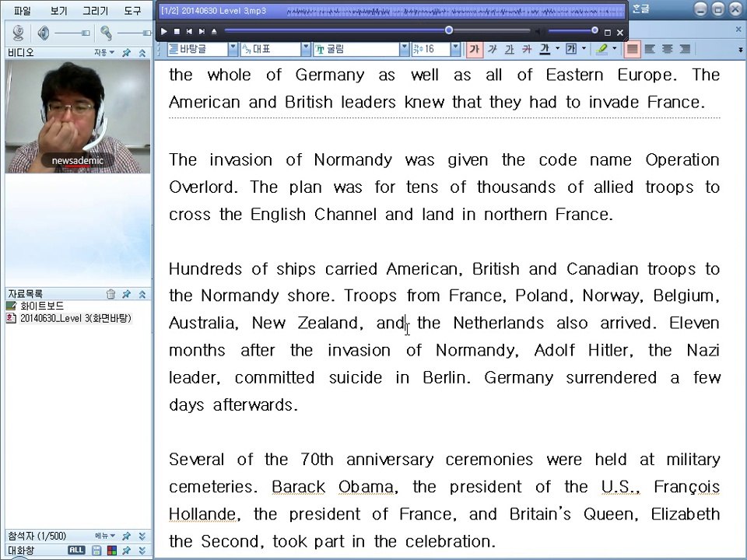Screen dimensions: 747x560
Task: Open the 도구 menu
Action: coord(132,10)
